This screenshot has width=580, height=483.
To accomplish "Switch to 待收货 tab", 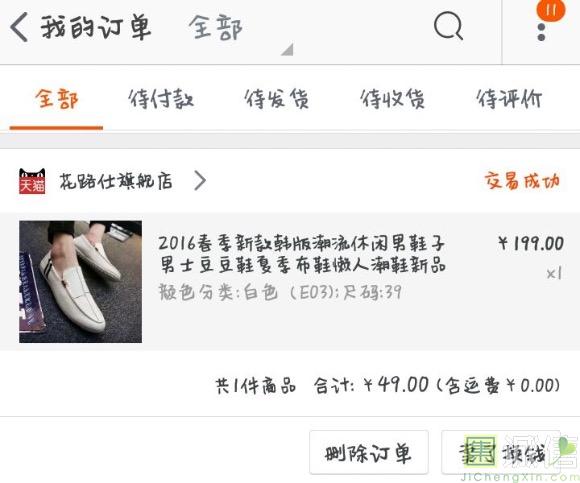I will pyautogui.click(x=393, y=99).
